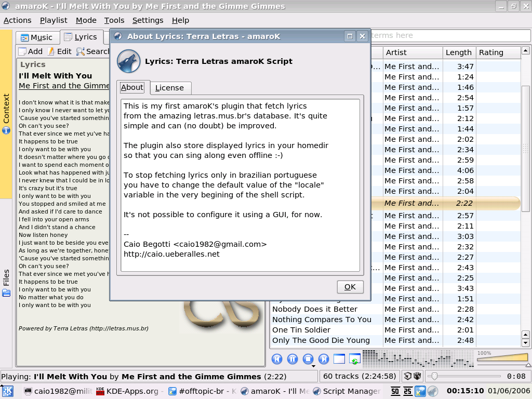
Task: Select Nothing Compares To You track
Action: pyautogui.click(x=322, y=320)
